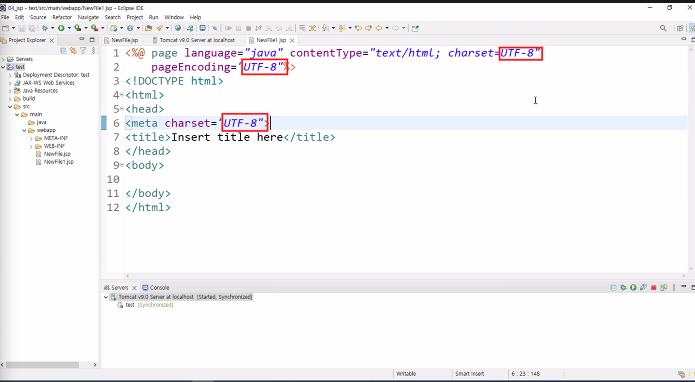Click the Link with Editor icon
This screenshot has width=695, height=382.
click(73, 51)
